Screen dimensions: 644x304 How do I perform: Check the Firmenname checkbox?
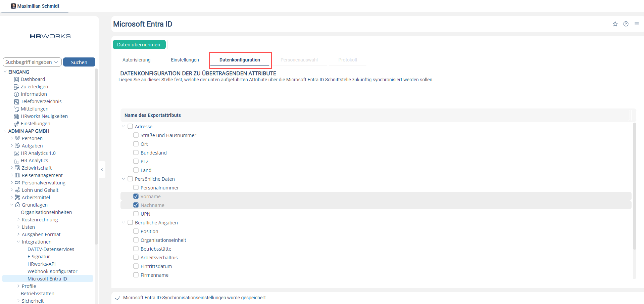click(x=136, y=275)
